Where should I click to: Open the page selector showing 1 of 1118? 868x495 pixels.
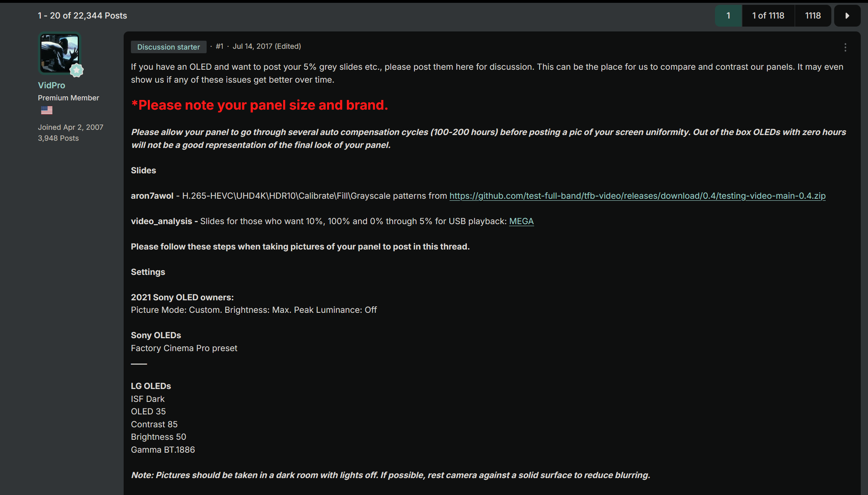[768, 15]
